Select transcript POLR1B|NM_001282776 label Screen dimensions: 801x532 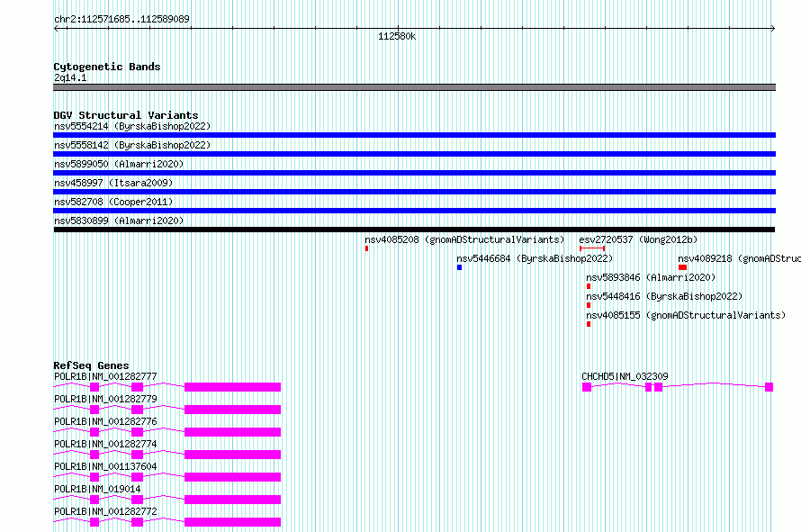pos(105,421)
